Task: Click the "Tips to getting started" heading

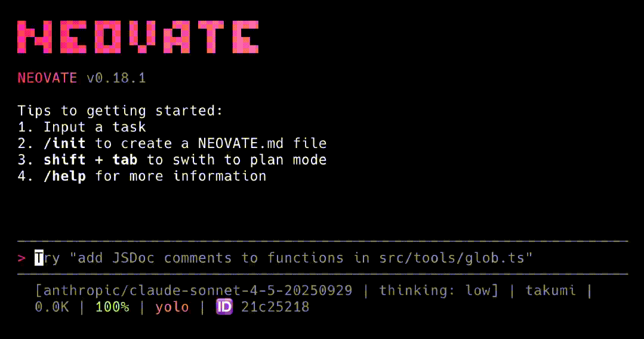Action: click(x=120, y=111)
